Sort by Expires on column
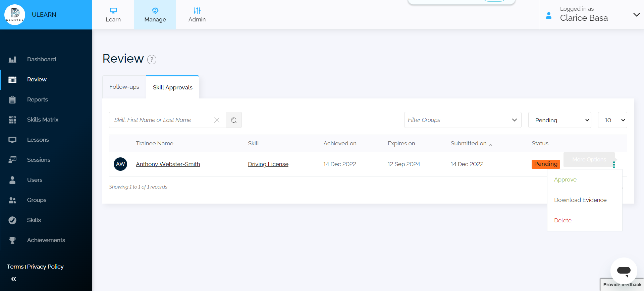The height and width of the screenshot is (291, 644). point(401,143)
